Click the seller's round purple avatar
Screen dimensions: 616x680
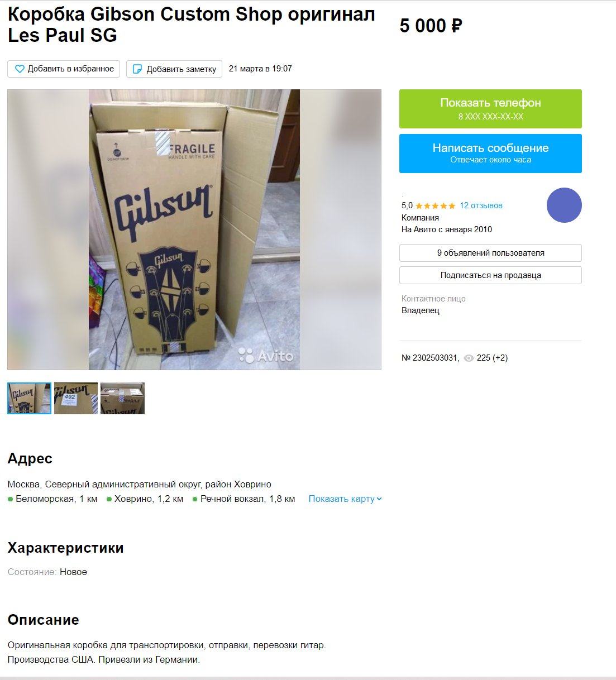(x=564, y=205)
